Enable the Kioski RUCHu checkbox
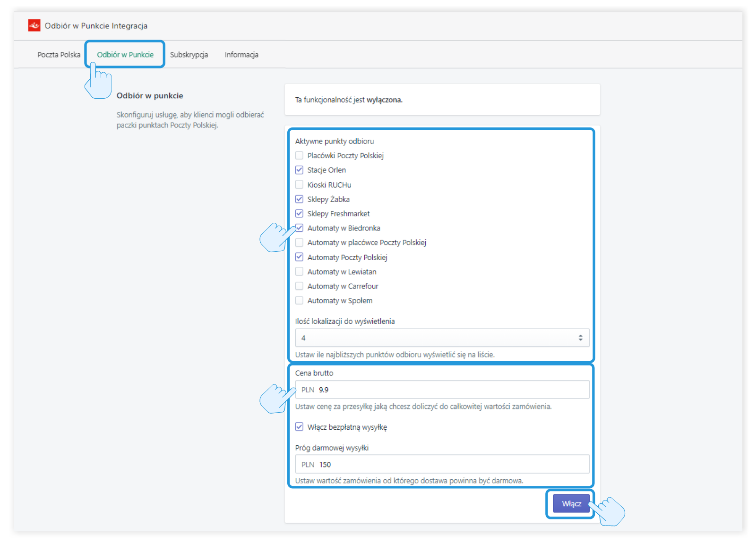Viewport: 756px width, 543px height. point(299,185)
